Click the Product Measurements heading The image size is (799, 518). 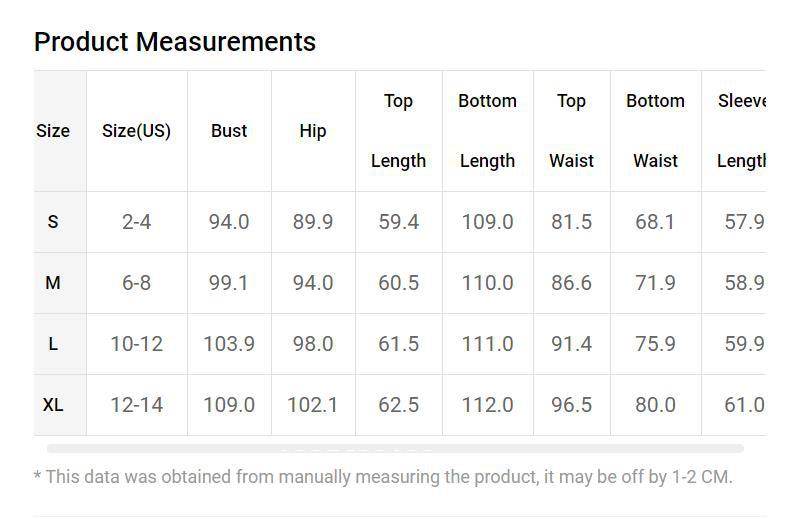(175, 42)
